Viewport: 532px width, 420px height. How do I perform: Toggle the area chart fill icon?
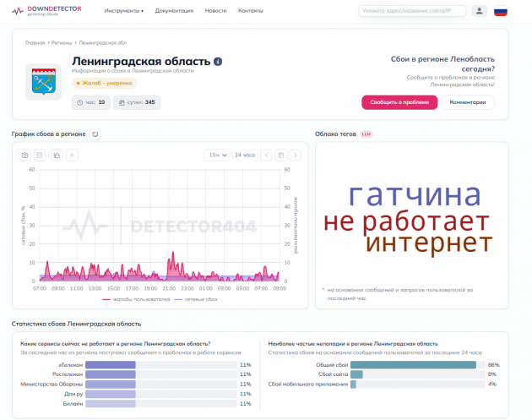click(x=57, y=155)
